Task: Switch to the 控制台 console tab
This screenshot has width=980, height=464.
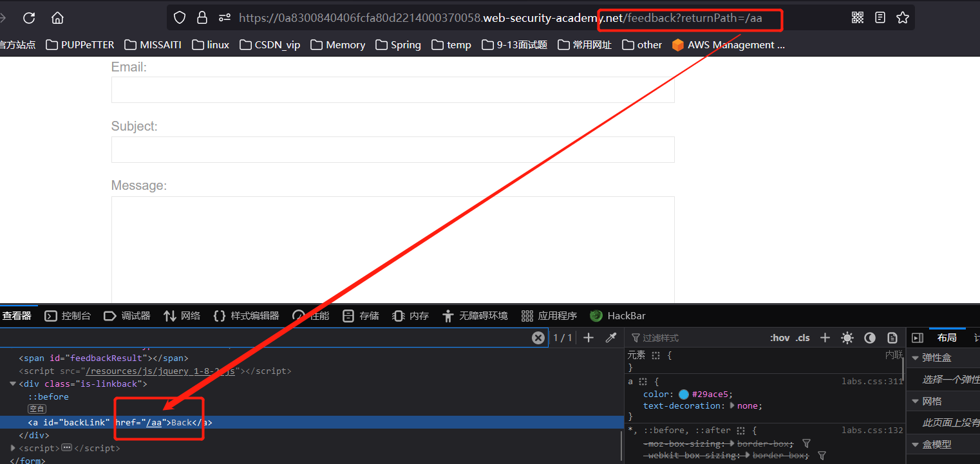Action: click(x=68, y=316)
